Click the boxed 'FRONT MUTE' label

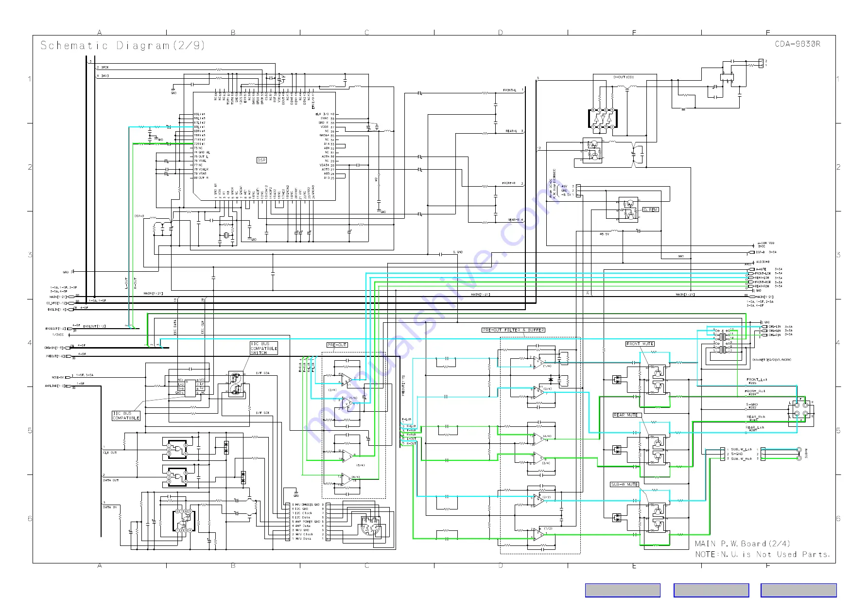pos(640,344)
